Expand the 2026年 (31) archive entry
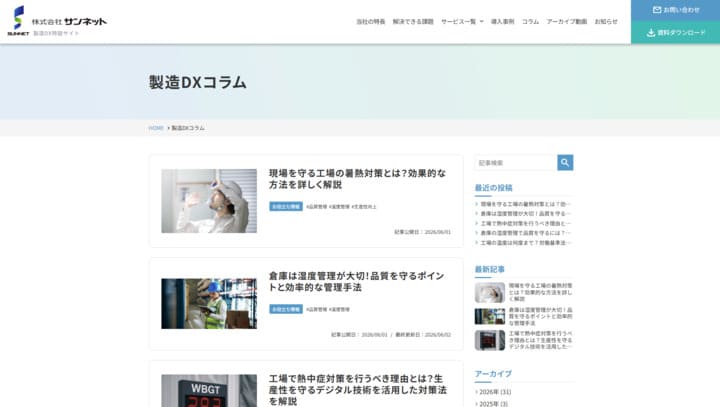 point(495,392)
